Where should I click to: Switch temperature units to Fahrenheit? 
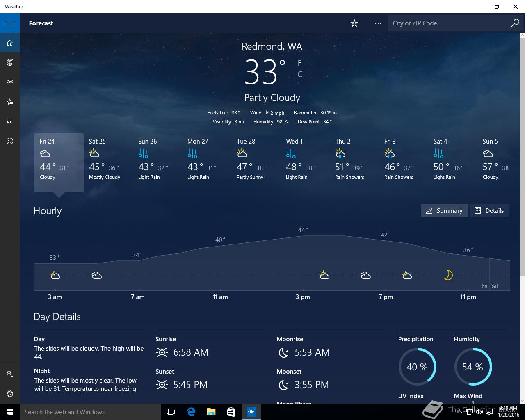[300, 63]
